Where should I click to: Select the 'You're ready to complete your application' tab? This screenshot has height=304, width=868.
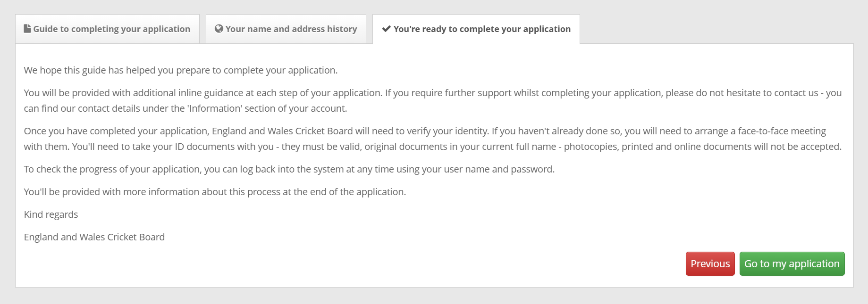(481, 29)
